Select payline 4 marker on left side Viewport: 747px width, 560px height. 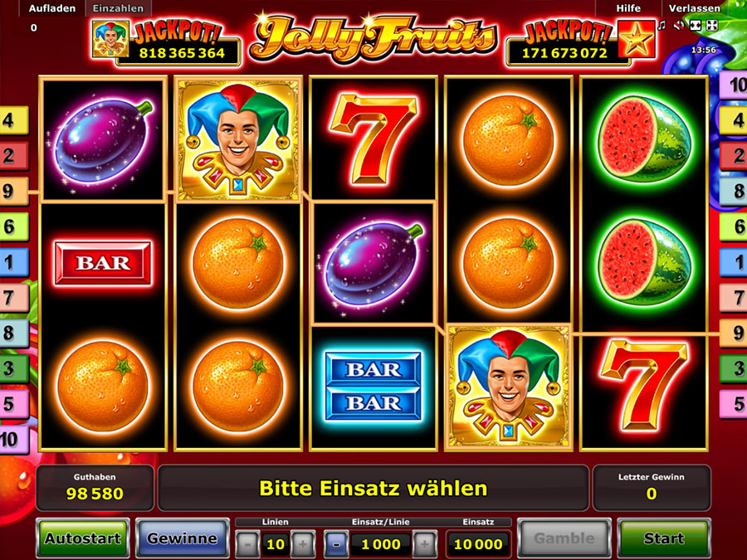14,120
